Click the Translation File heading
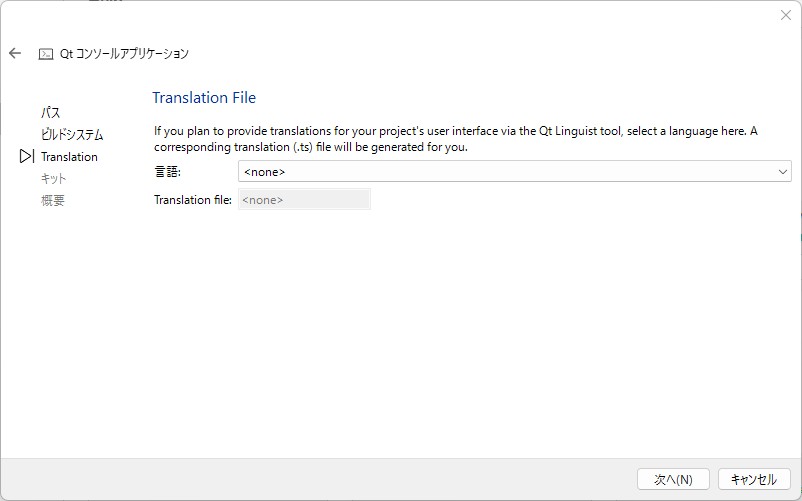The image size is (802, 501). coord(204,98)
